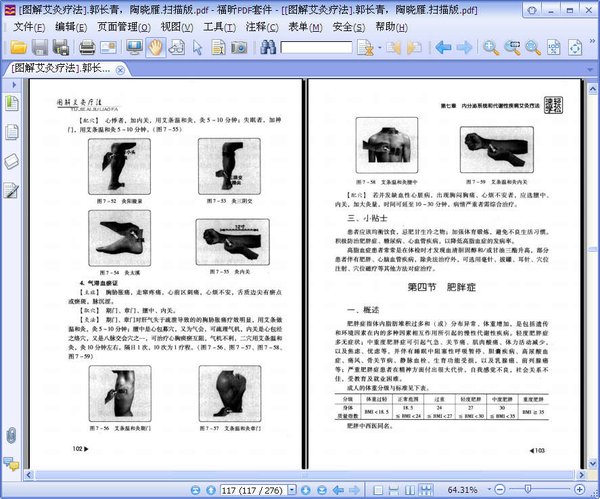Click the Previous Page up-arrow button
The height and width of the screenshot is (499, 600).
210,490
